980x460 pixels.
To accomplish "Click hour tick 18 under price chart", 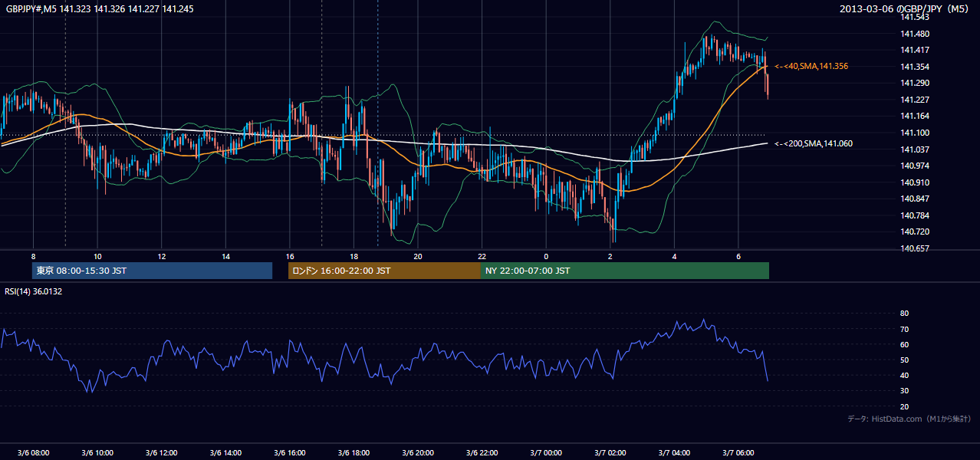I will (x=354, y=256).
